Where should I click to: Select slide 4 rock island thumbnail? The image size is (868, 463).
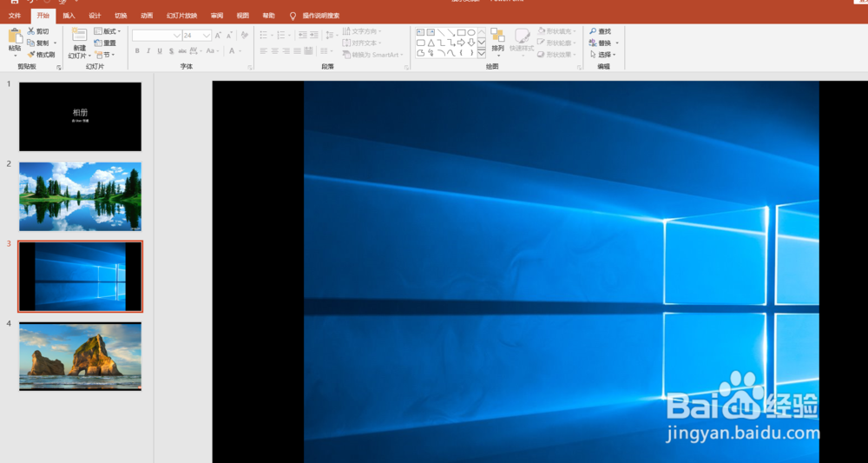pyautogui.click(x=80, y=356)
